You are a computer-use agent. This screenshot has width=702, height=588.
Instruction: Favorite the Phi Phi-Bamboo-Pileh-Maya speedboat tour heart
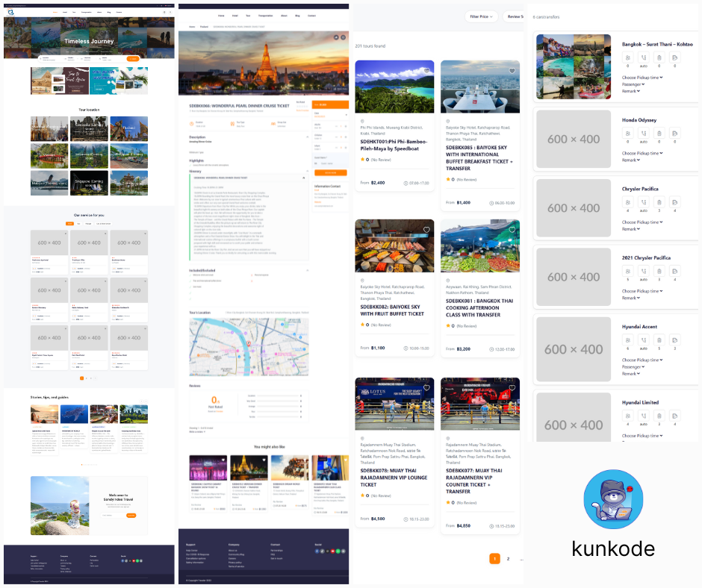(426, 71)
